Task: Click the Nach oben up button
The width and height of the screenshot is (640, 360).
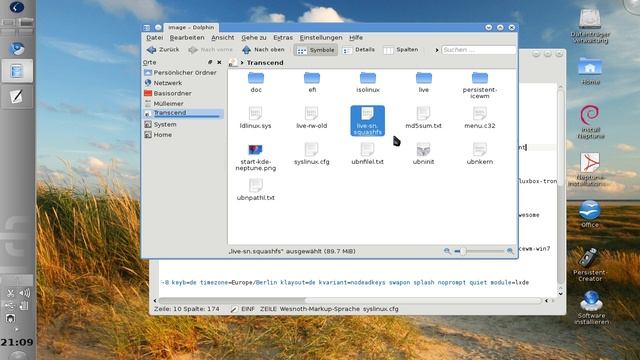Action: (x=263, y=50)
